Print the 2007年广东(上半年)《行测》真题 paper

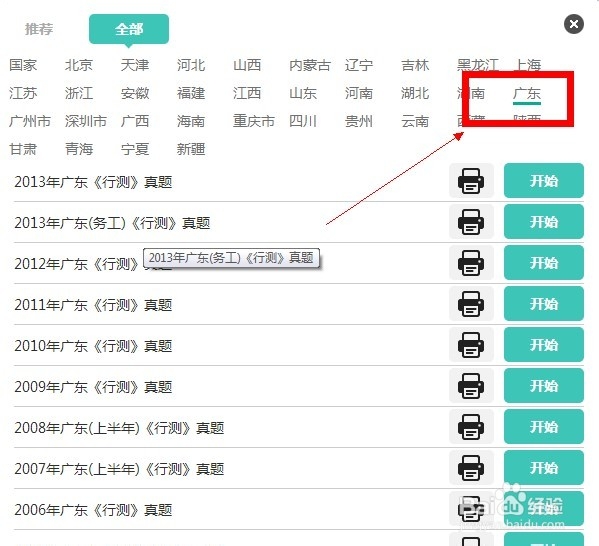471,468
